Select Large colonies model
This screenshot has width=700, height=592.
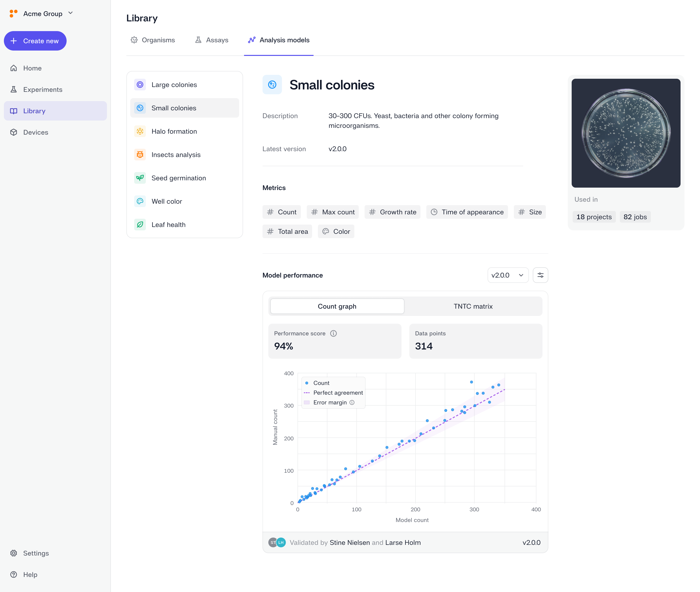184,85
